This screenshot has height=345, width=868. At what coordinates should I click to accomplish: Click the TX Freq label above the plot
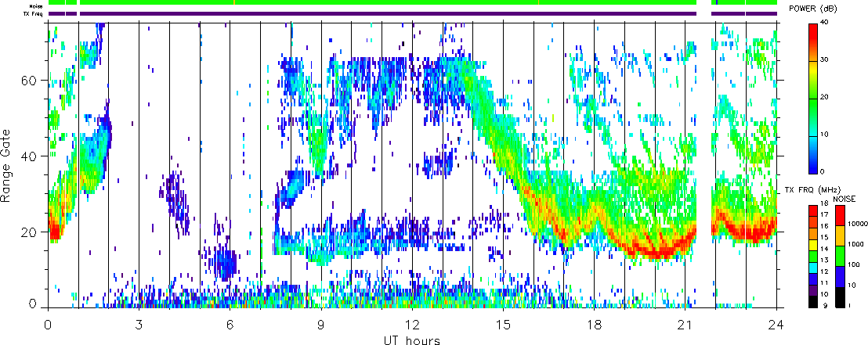tap(34, 13)
